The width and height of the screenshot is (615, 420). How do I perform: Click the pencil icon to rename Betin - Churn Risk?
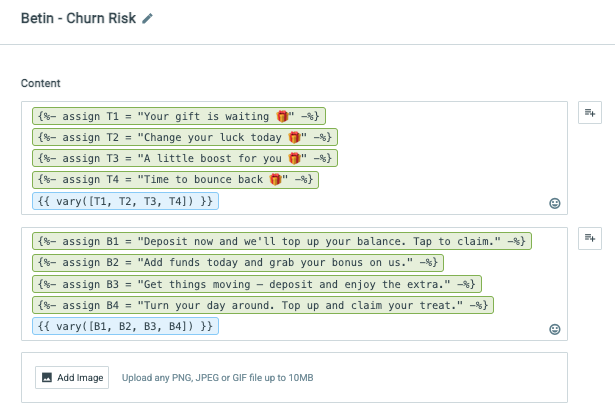[x=147, y=18]
